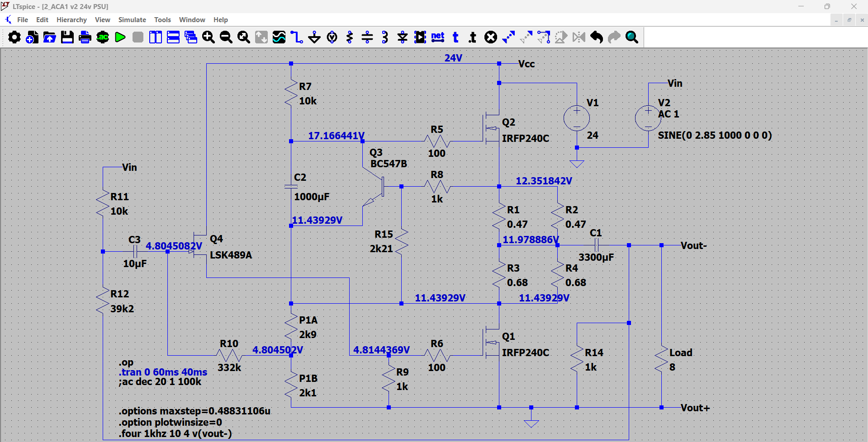Tile windows vertically using toolbar icon

156,37
